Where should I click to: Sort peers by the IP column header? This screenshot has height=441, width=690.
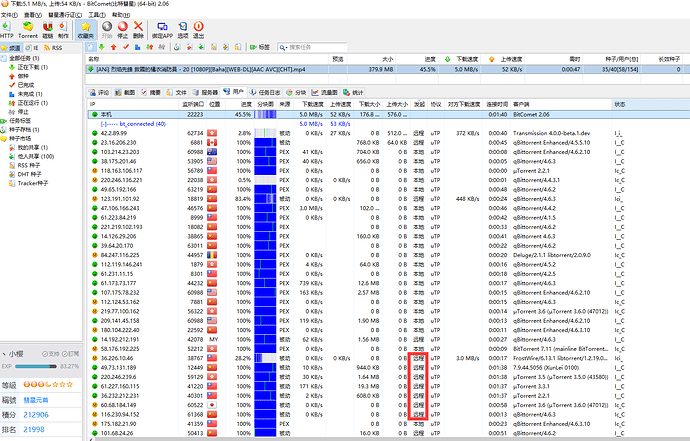[132, 104]
